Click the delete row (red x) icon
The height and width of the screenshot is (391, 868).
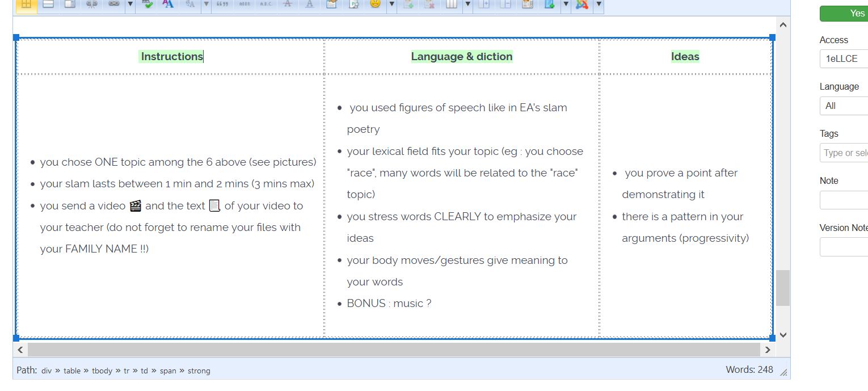pyautogui.click(x=430, y=5)
